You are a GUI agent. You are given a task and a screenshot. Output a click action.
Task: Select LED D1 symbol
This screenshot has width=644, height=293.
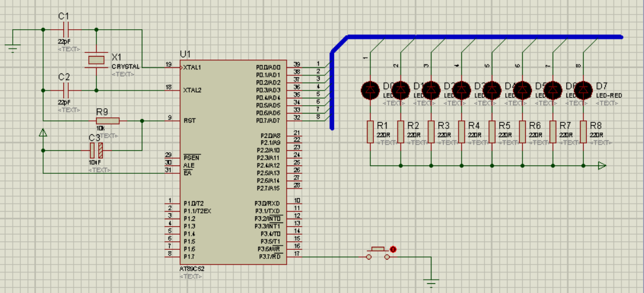coord(401,91)
